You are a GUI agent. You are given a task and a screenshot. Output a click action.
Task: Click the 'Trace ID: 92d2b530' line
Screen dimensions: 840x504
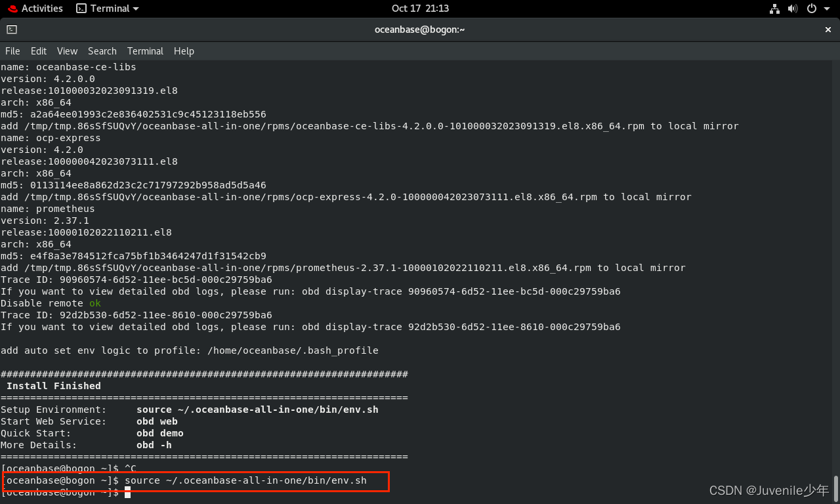136,315
